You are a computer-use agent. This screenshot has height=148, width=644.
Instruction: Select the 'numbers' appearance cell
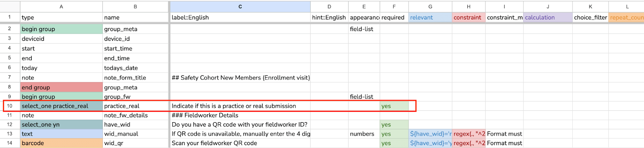pos(364,134)
